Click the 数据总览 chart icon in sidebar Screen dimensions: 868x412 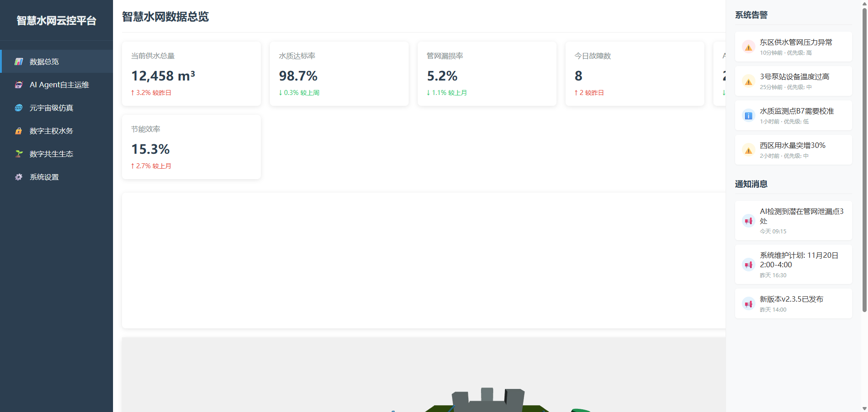coord(19,62)
